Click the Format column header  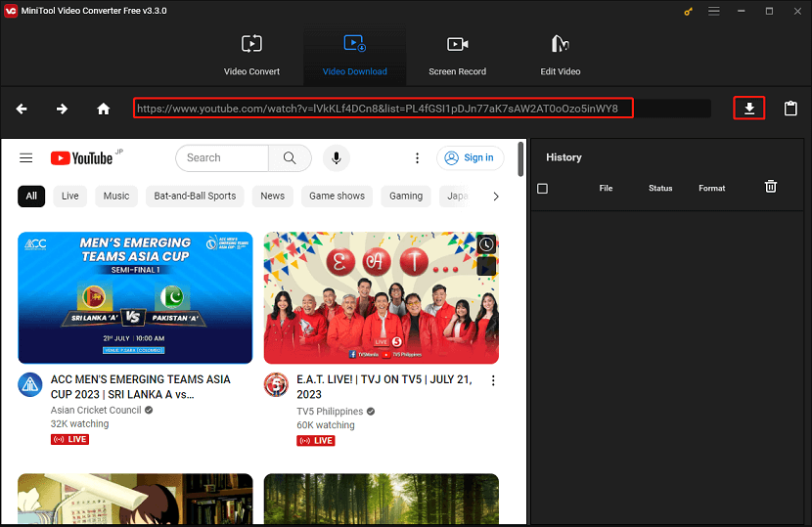point(711,189)
